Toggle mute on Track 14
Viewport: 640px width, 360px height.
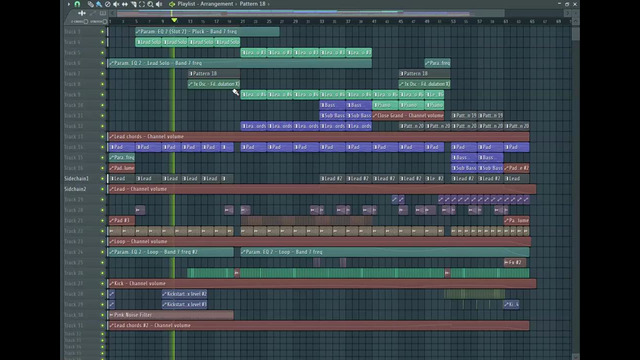[102, 147]
